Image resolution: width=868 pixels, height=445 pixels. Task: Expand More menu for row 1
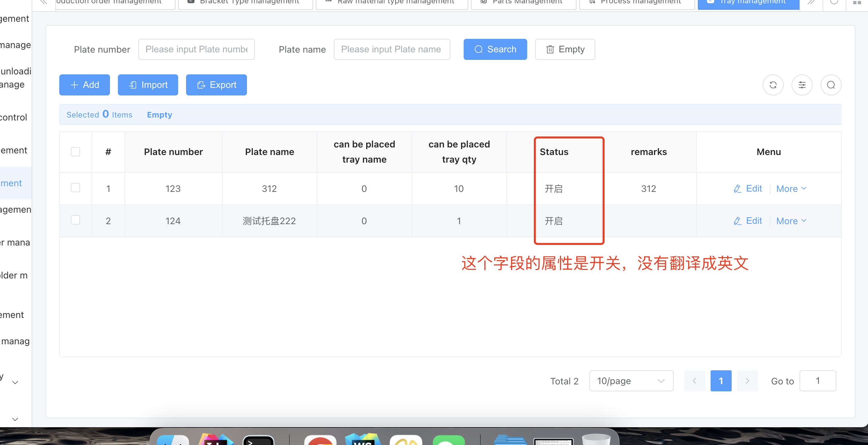(791, 189)
